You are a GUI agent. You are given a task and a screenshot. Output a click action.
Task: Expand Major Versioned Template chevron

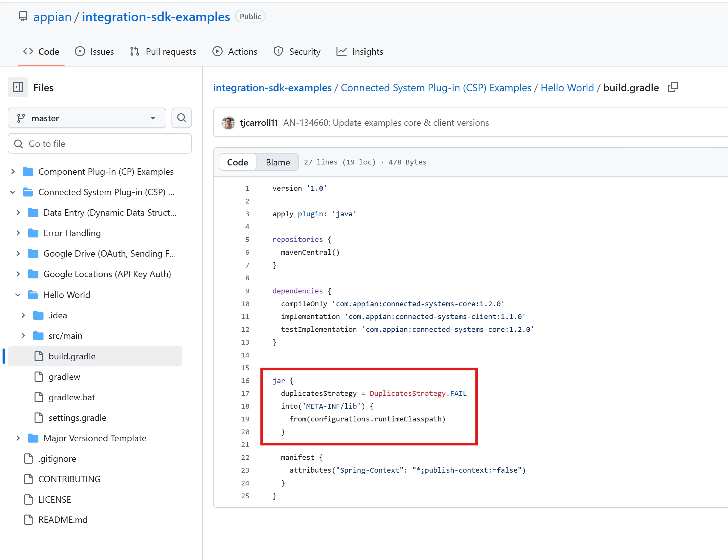18,438
